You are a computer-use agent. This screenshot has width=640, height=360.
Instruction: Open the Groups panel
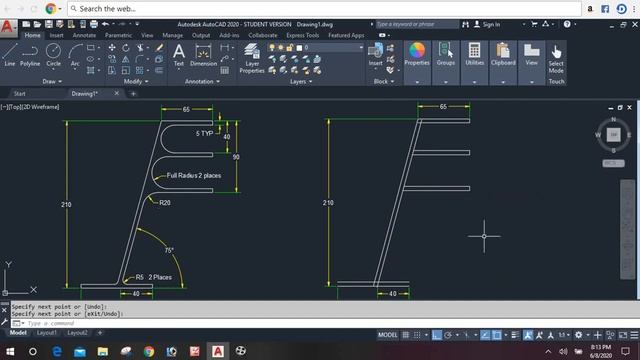coord(445,54)
